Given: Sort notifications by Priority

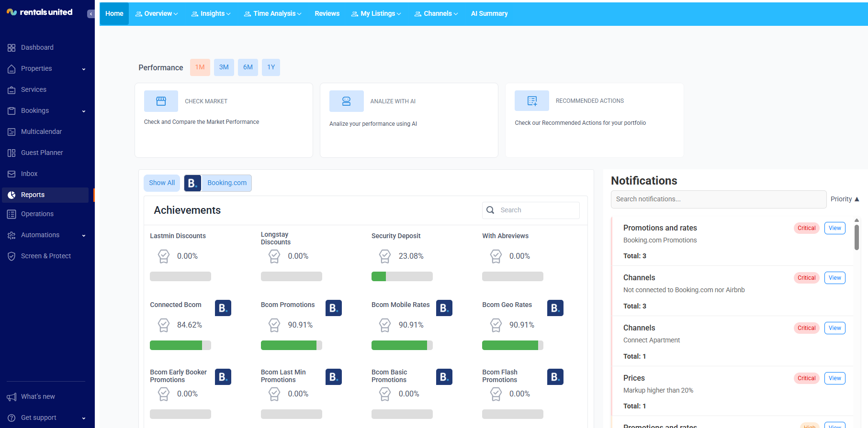Looking at the screenshot, I should 845,199.
